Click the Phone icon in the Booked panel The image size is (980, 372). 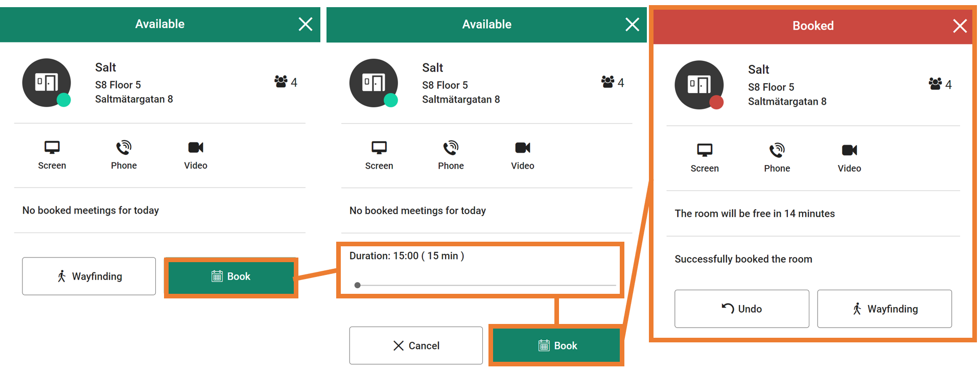pos(777,150)
